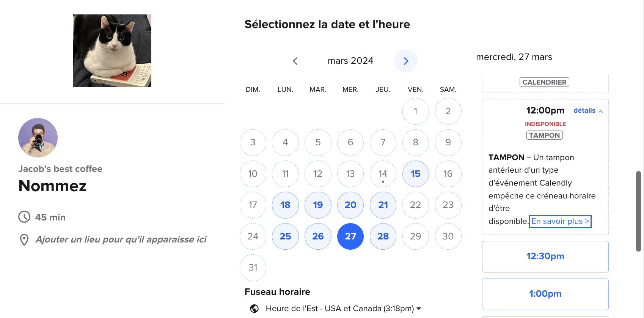Viewport: 644px width, 318px height.
Task: Choose the 1:00pm time slot
Action: (545, 294)
